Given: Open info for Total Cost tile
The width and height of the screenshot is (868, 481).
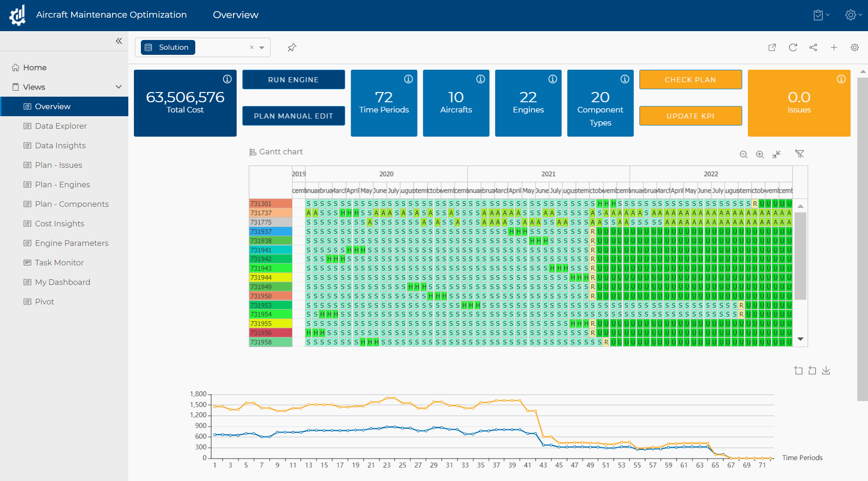Looking at the screenshot, I should pyautogui.click(x=227, y=79).
